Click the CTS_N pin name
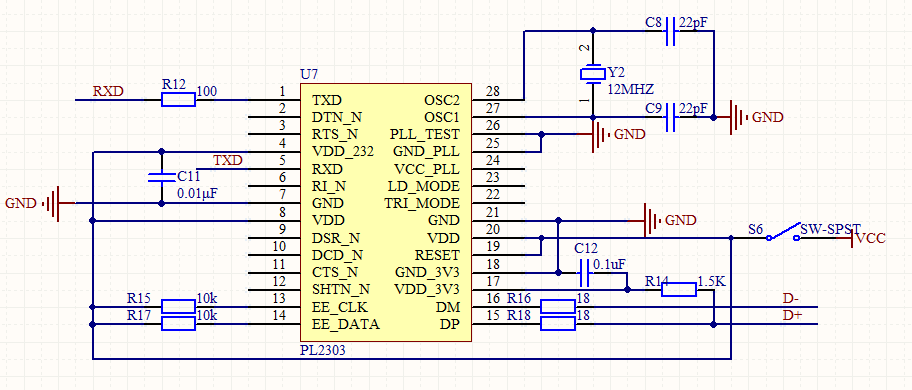Screen dimensions: 912x390 click(334, 272)
